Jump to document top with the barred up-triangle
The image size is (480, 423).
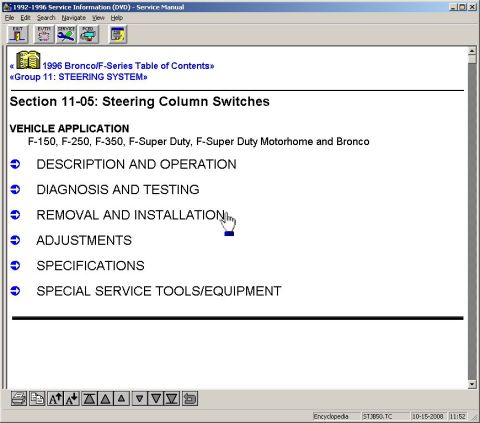coord(89,398)
